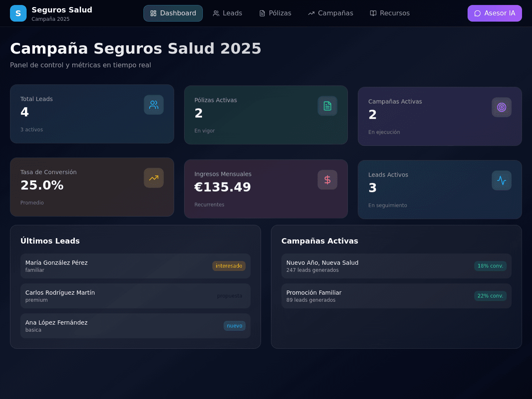The width and height of the screenshot is (532, 399).
Task: Launch the Asesor IA button
Action: (495, 13)
